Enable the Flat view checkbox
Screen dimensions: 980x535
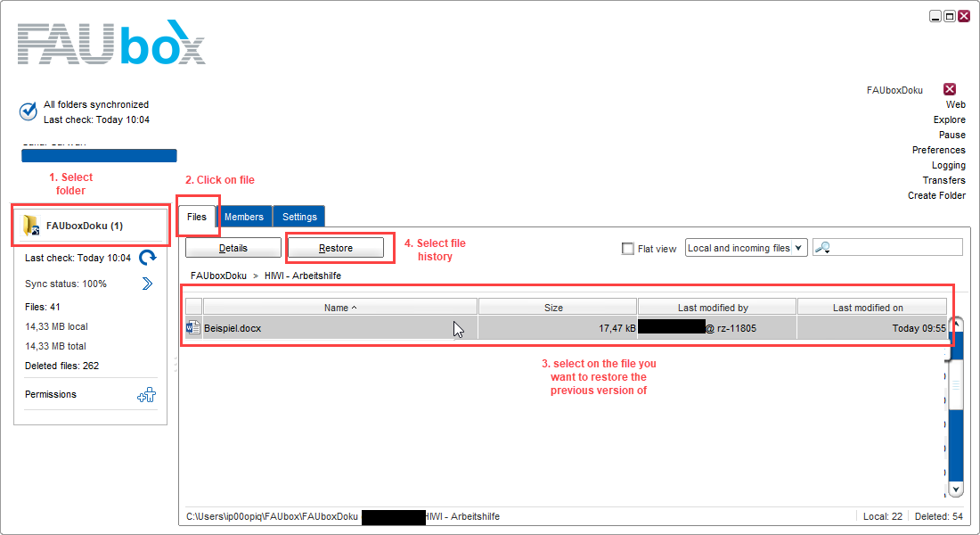coord(627,249)
